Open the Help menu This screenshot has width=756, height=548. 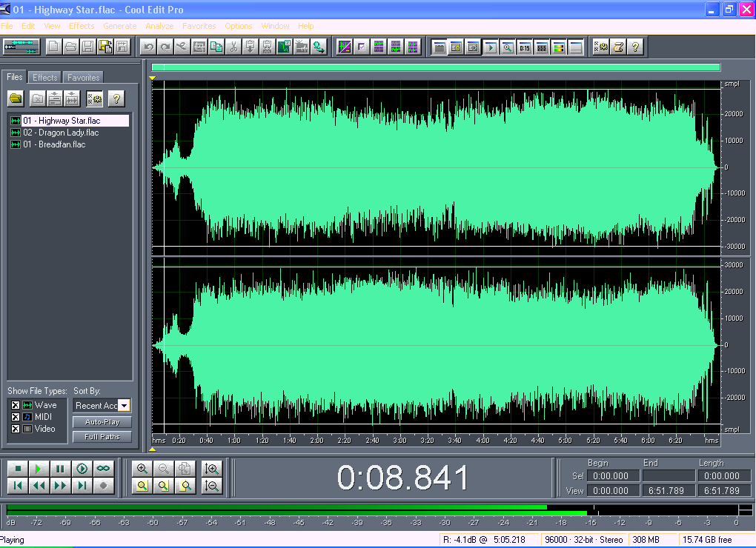point(305,26)
